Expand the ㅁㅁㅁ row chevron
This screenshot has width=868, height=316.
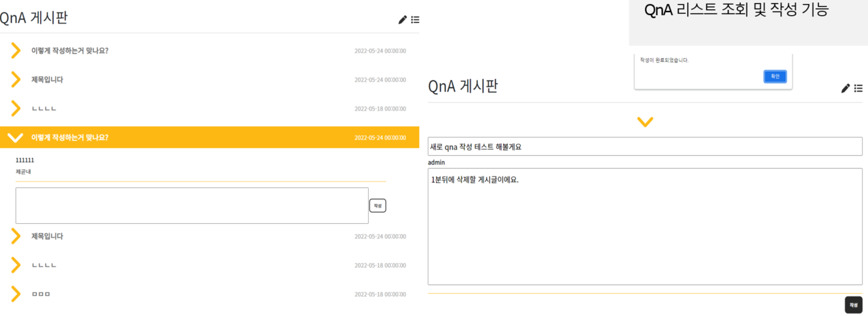[16, 294]
